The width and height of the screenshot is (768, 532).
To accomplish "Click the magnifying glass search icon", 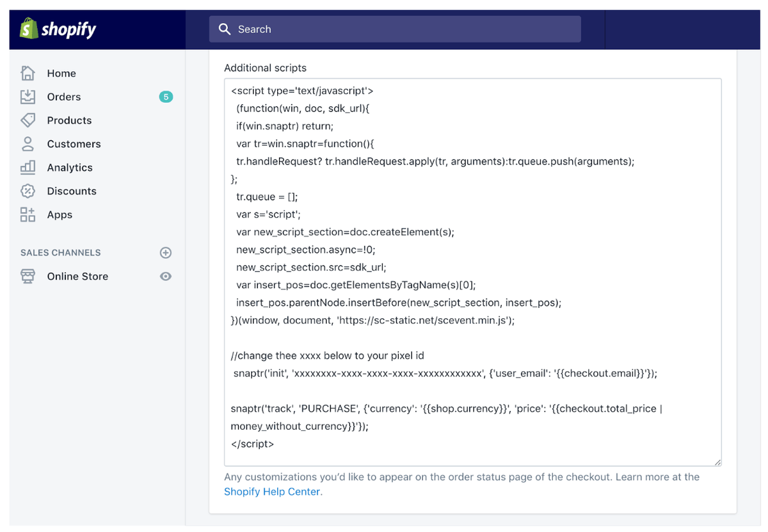I will 225,29.
